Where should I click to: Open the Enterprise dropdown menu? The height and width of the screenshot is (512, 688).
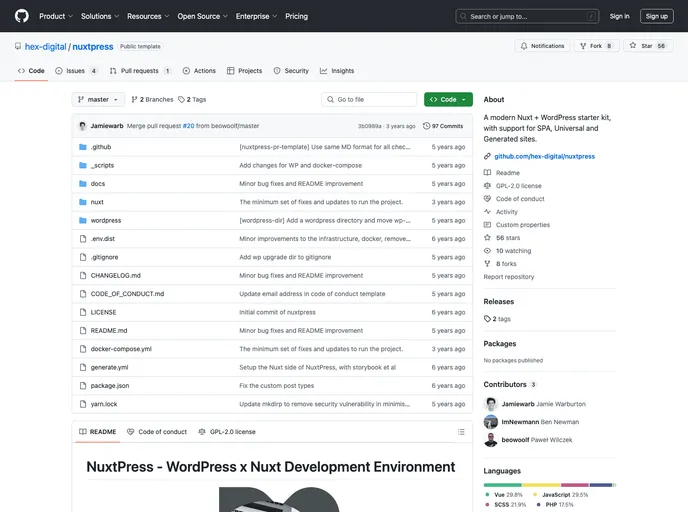256,16
